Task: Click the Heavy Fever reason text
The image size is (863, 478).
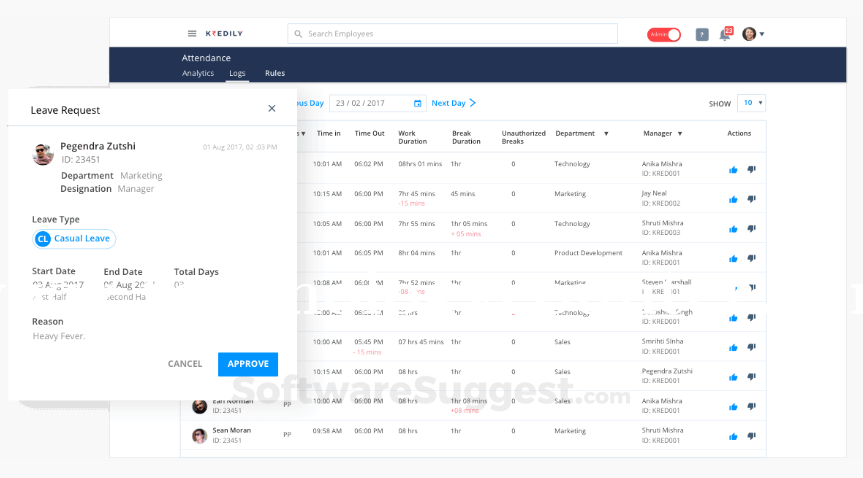Action: (59, 336)
